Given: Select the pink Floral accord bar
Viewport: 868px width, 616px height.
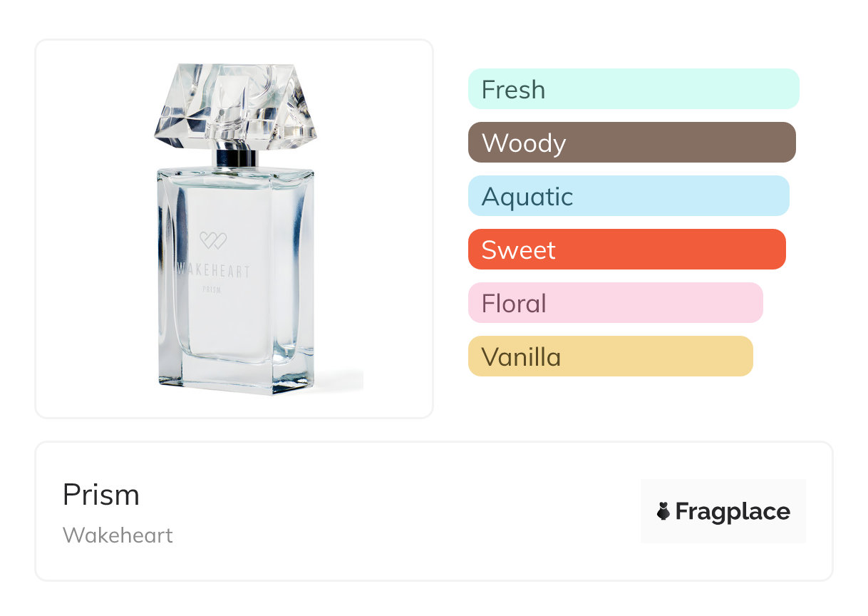Looking at the screenshot, I should (x=615, y=303).
